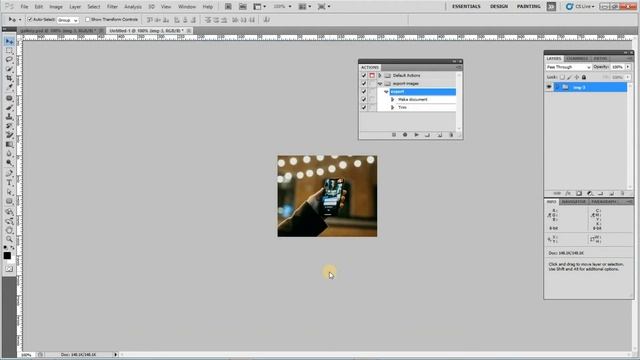This screenshot has height=360, width=640.
Task: Toggle the export action checkmark
Action: (x=364, y=91)
